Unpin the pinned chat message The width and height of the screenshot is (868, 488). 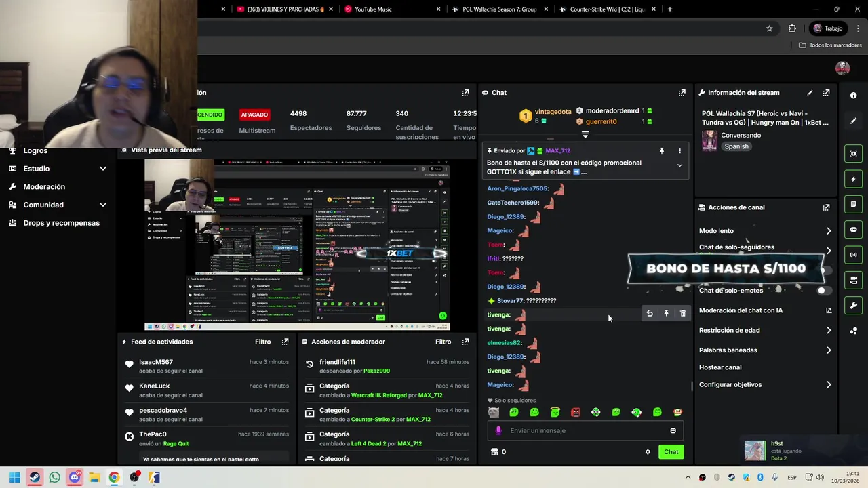[662, 151]
